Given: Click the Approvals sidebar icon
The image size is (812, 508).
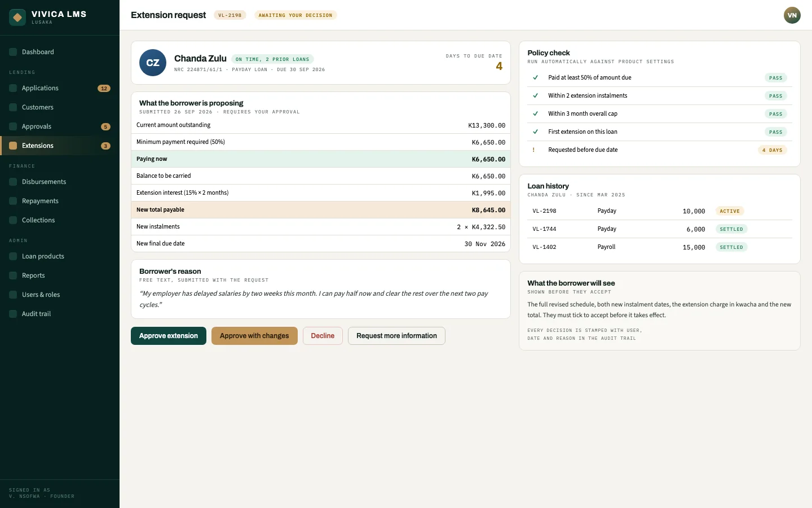Looking at the screenshot, I should (13, 126).
